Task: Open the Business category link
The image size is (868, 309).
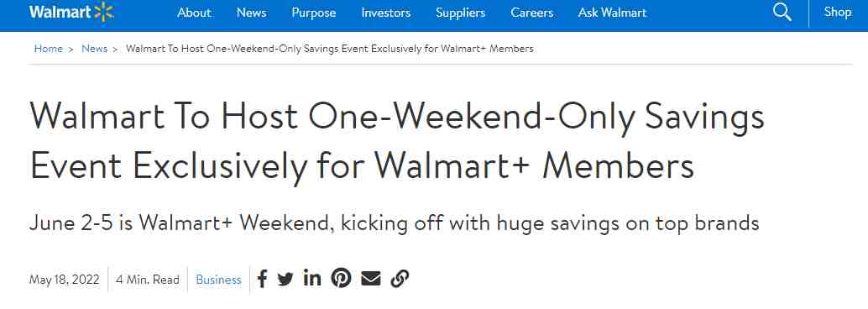Action: 218,280
